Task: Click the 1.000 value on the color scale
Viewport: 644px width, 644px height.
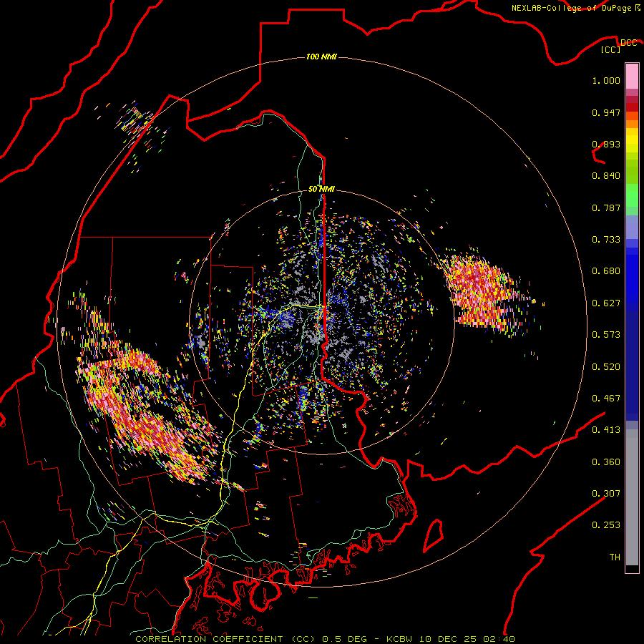Action: (x=606, y=80)
